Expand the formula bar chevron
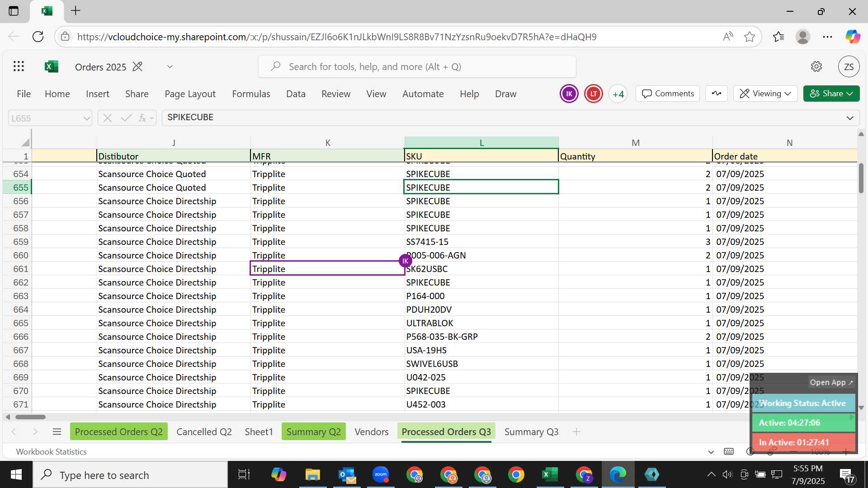Screen dimensions: 868x488 [850, 118]
